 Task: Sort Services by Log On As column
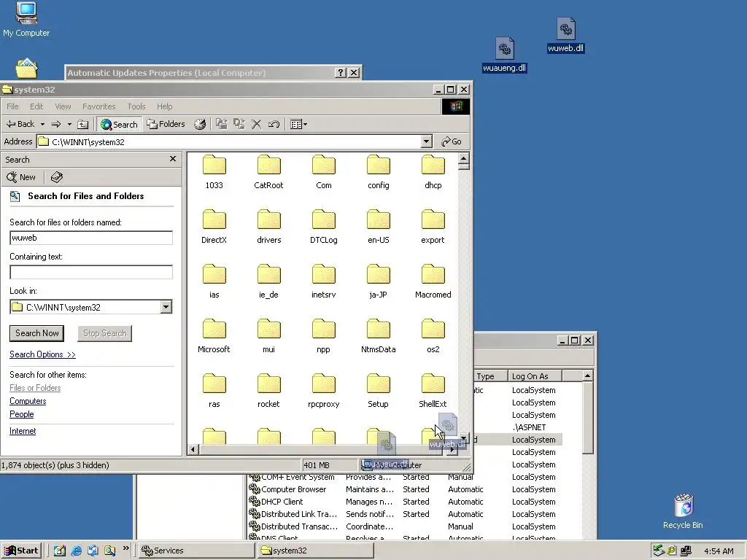coord(535,376)
